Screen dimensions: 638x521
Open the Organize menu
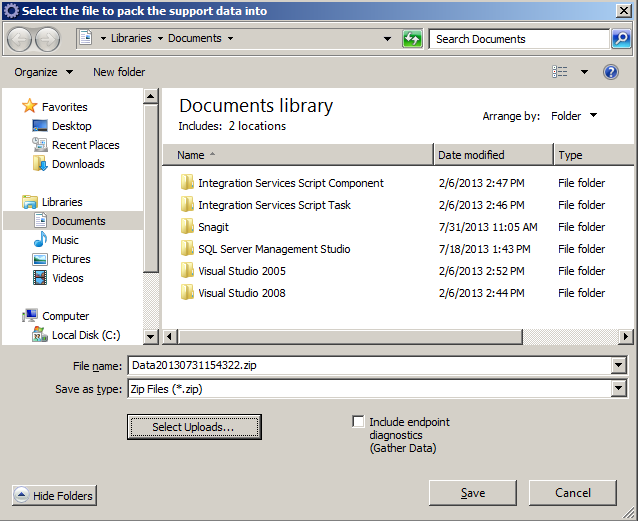[x=43, y=72]
